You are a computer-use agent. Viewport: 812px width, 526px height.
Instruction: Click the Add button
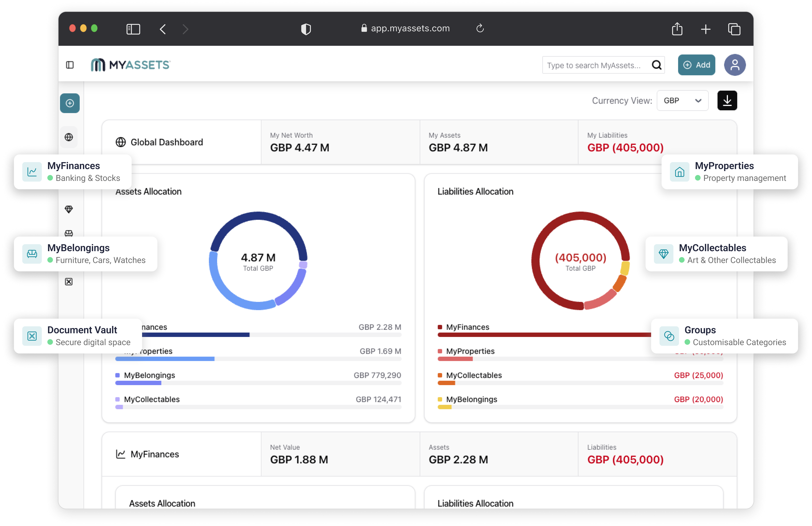(696, 65)
